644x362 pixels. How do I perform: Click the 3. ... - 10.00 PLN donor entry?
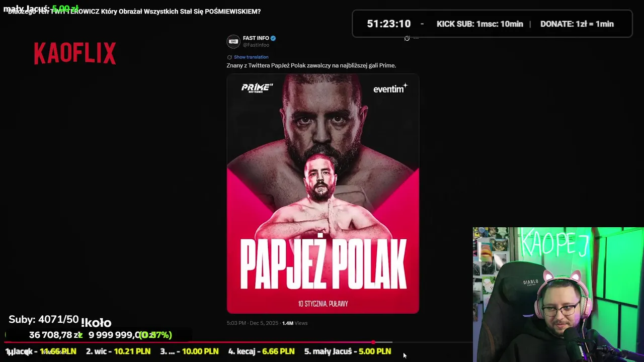coord(189,351)
